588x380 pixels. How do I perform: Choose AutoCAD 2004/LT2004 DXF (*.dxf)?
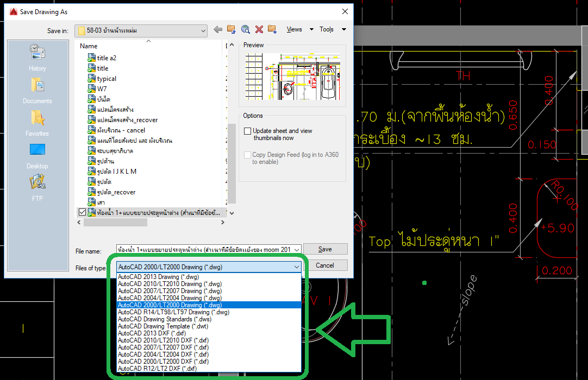point(209,354)
